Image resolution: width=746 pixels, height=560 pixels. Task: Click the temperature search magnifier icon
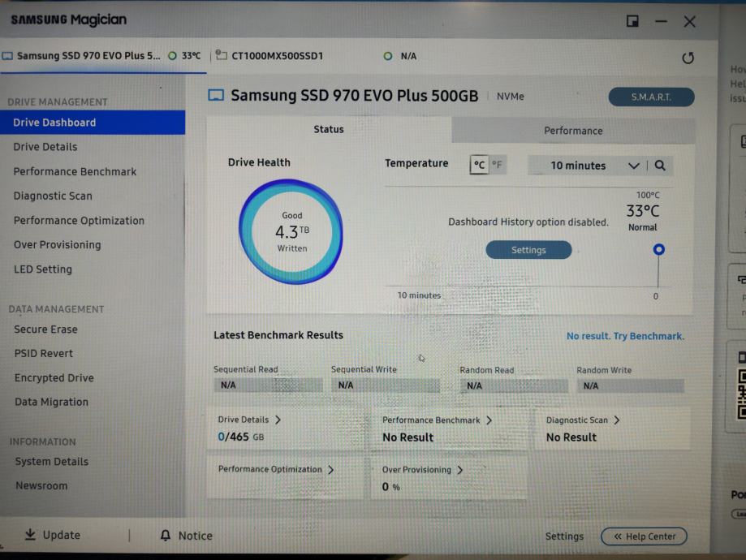[660, 166]
